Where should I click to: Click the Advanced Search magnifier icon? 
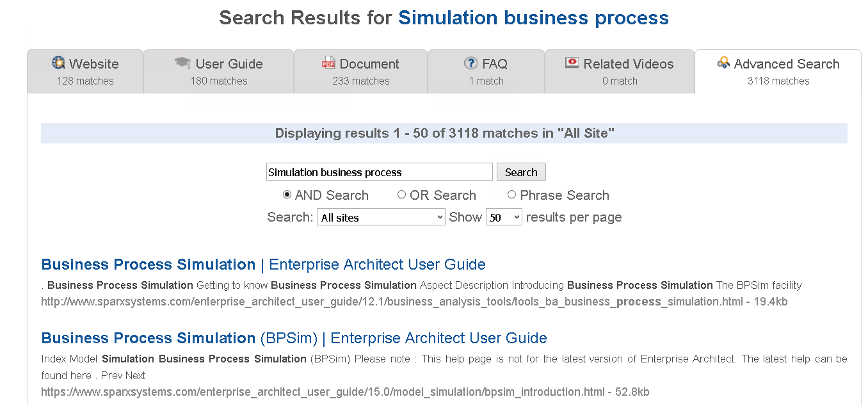pyautogui.click(x=723, y=63)
